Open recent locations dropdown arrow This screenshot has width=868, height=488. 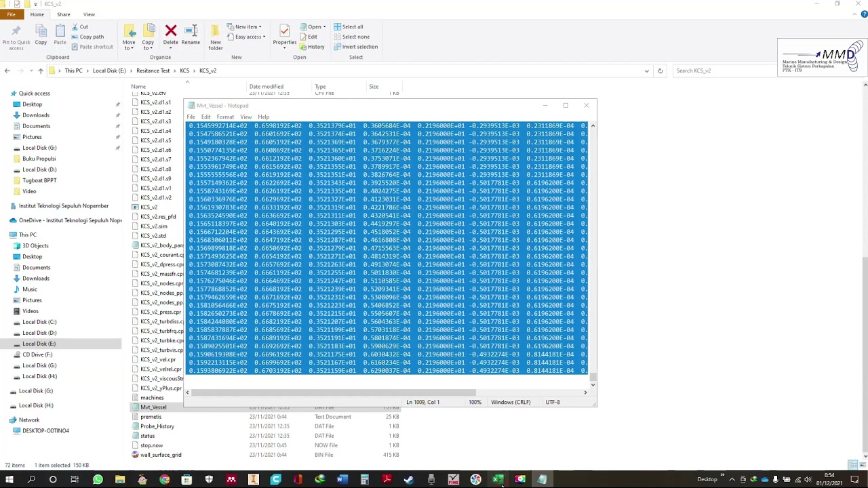(x=31, y=70)
